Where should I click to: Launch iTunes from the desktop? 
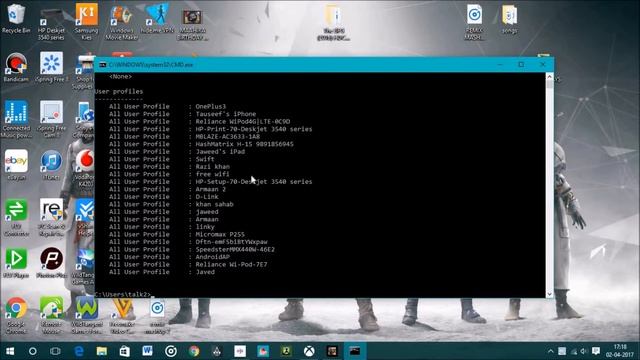pos(51,165)
